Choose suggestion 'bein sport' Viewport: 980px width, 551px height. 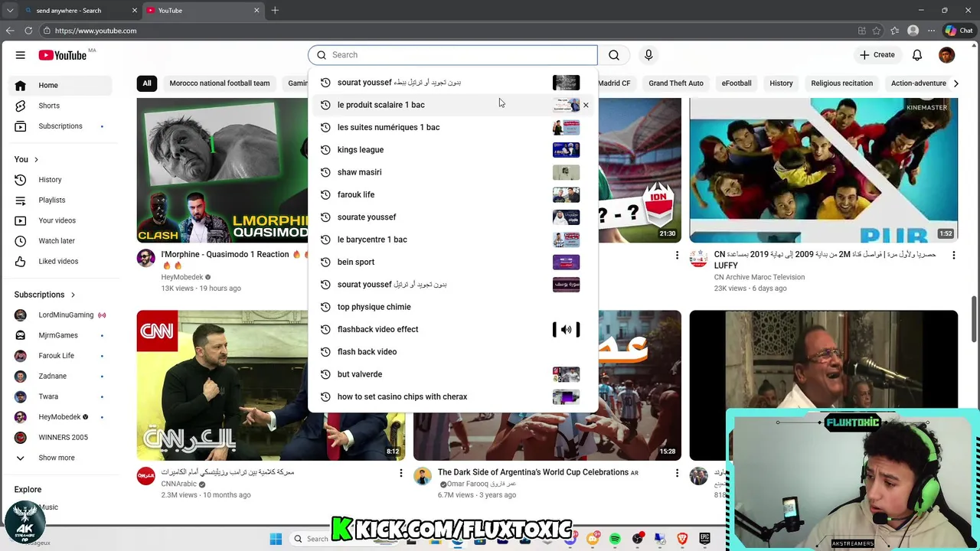pyautogui.click(x=452, y=262)
